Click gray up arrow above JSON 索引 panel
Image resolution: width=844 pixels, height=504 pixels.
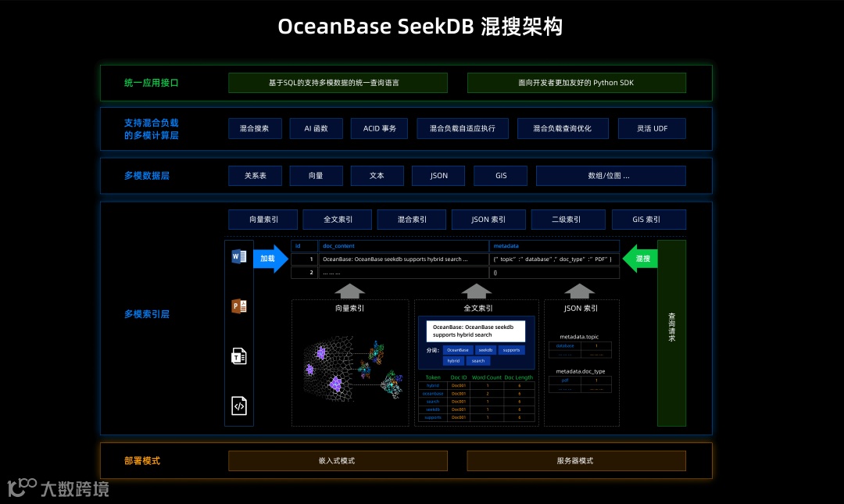(580, 291)
